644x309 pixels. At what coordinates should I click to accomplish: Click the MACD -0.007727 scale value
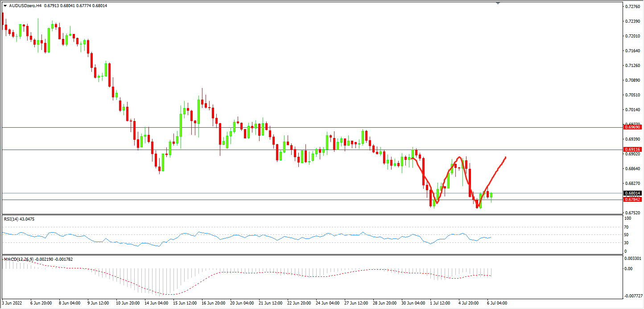pyautogui.click(x=633, y=296)
